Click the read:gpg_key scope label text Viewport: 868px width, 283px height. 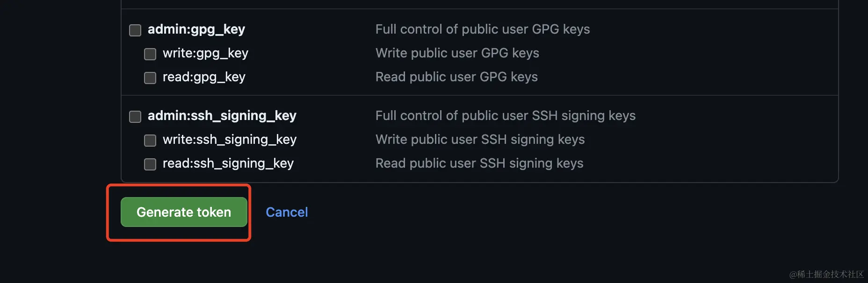[x=204, y=77]
